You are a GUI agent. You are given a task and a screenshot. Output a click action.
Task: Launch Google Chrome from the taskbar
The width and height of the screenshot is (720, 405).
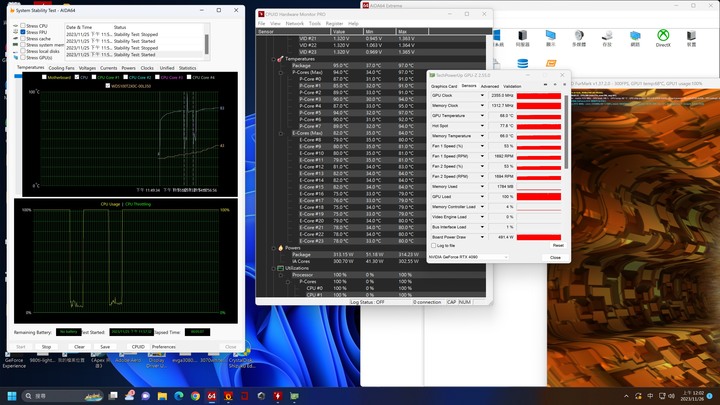tap(195, 396)
